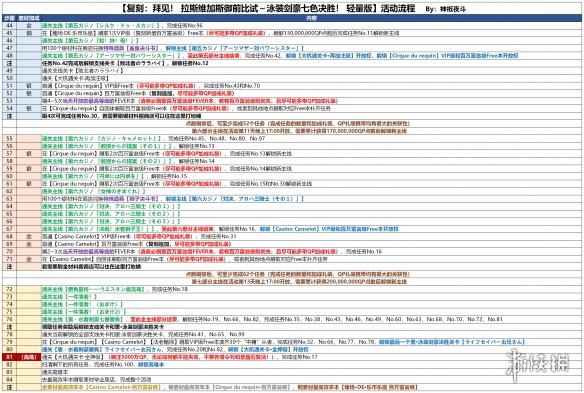Click the step number 83 cell
The height and width of the screenshot is (393, 584).
click(9, 372)
